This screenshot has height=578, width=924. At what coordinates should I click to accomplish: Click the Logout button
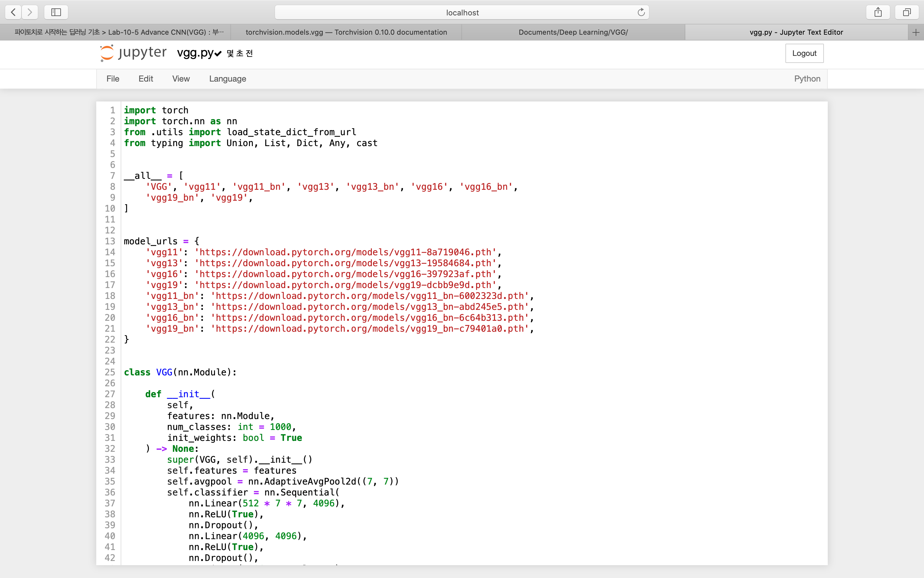804,53
